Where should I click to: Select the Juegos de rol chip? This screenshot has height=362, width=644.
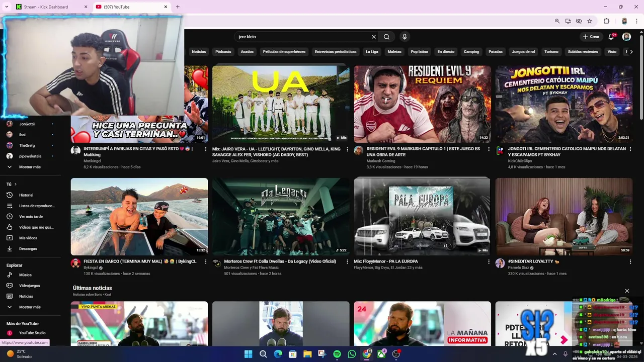click(x=523, y=52)
